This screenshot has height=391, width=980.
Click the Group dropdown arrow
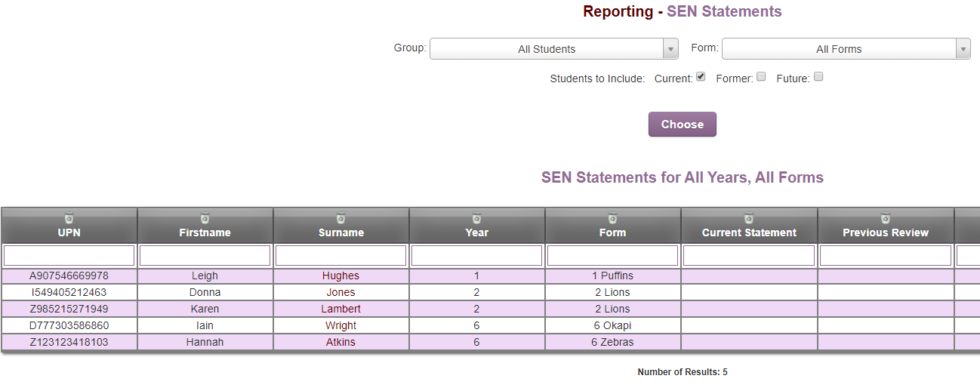tap(670, 49)
